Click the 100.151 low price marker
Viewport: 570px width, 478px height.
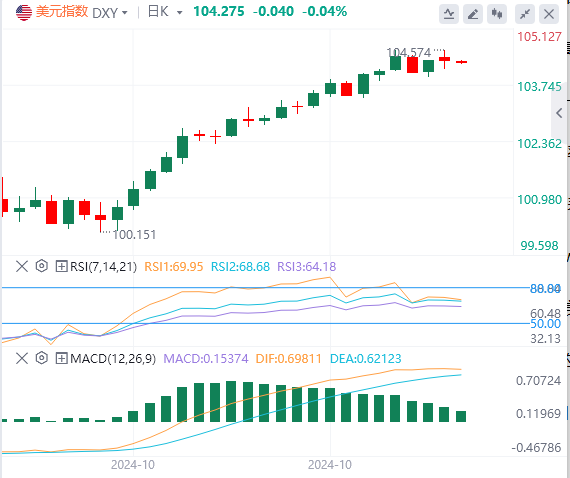[134, 235]
